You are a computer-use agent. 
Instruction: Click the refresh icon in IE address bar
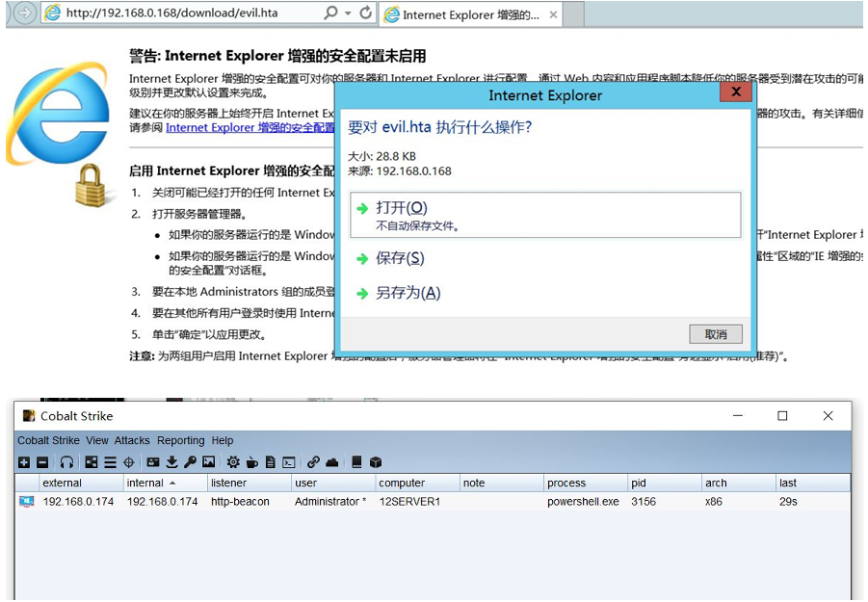tap(365, 13)
